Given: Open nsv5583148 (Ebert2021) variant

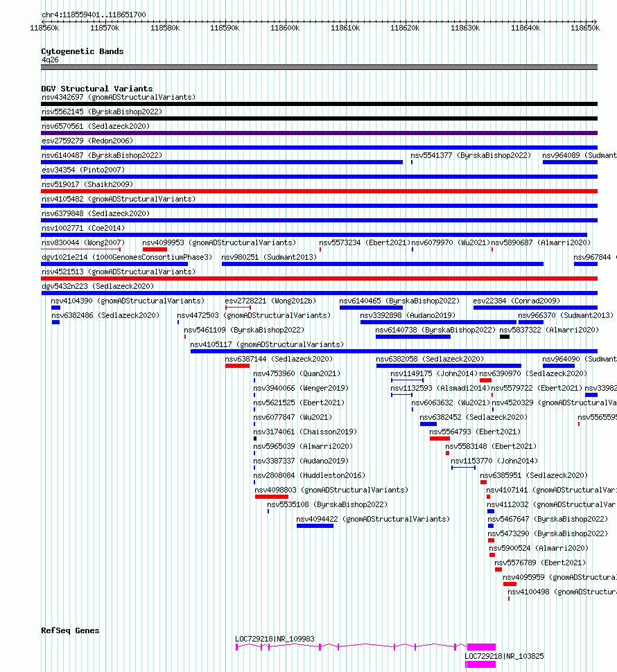Looking at the screenshot, I should [491, 447].
